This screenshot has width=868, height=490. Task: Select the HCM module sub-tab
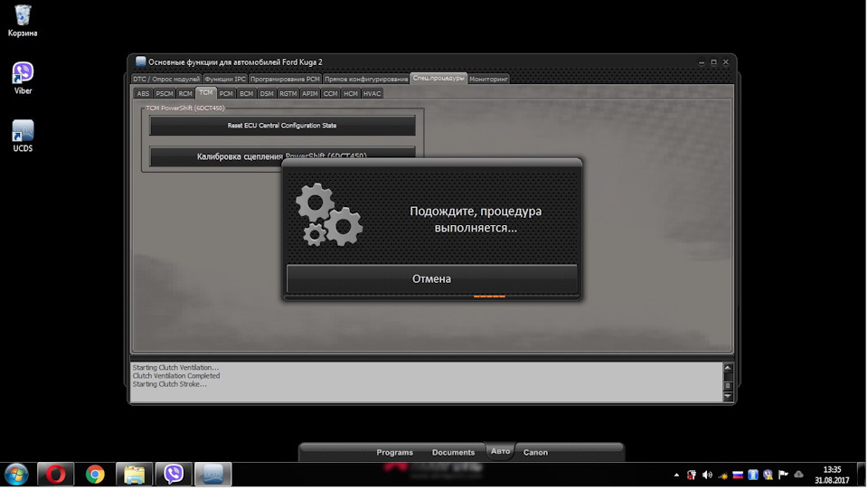[x=351, y=94]
